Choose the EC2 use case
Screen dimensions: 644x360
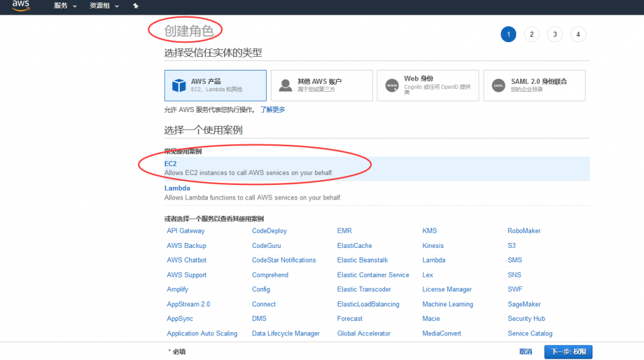pyautogui.click(x=377, y=169)
